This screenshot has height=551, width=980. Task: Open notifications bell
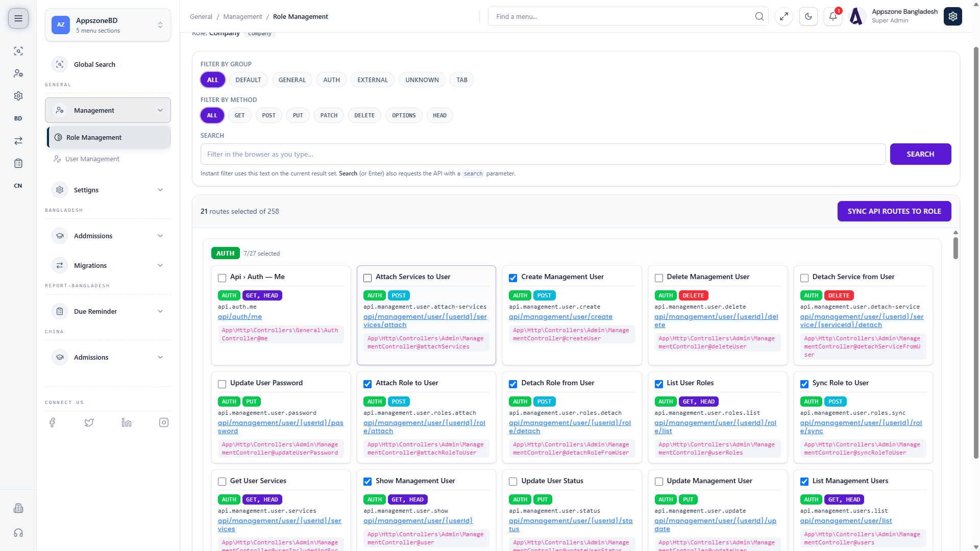coord(833,16)
